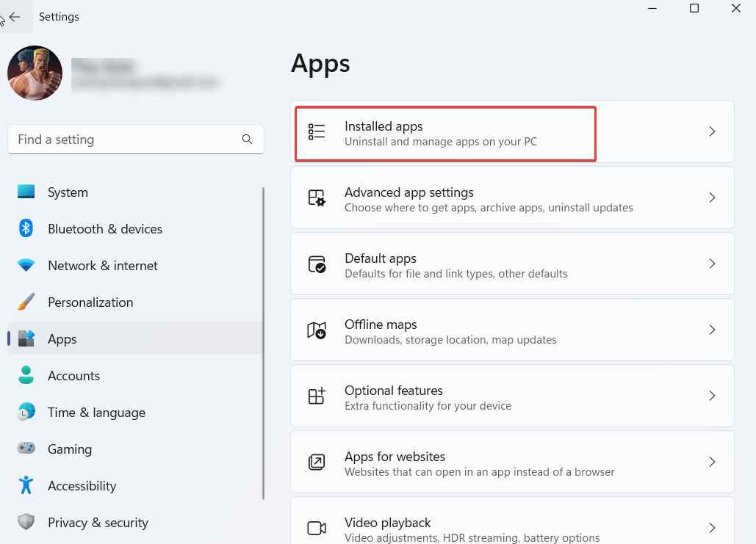Image resolution: width=756 pixels, height=544 pixels.
Task: Click the Advanced app settings gear icon
Action: click(x=317, y=197)
